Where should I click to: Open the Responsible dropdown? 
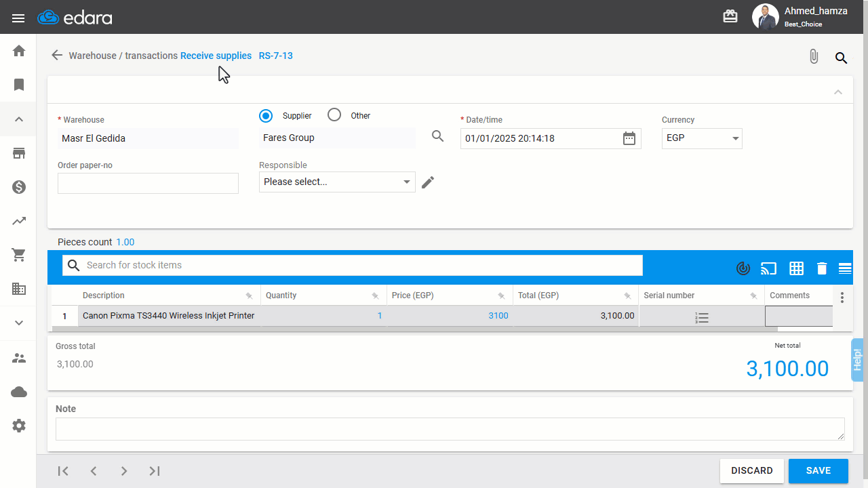337,182
